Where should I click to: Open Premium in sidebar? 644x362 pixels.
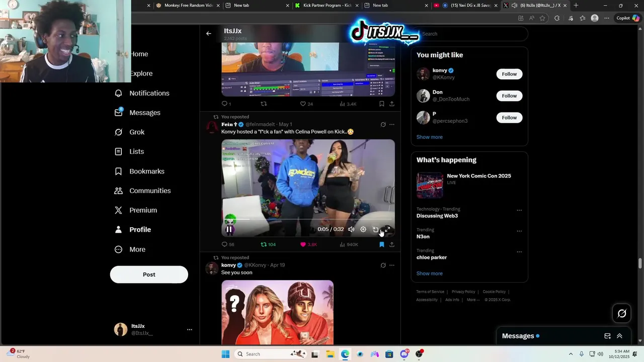[x=136, y=210]
